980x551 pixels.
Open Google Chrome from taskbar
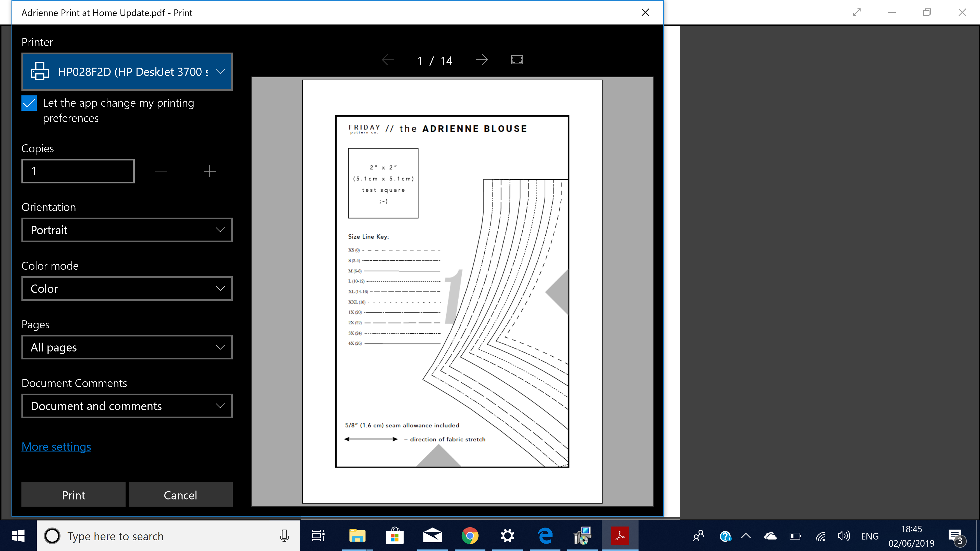point(470,536)
